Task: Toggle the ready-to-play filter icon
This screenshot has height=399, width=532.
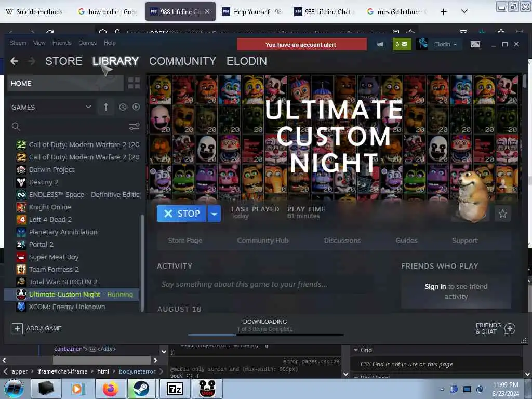Action: pyautogui.click(x=136, y=107)
